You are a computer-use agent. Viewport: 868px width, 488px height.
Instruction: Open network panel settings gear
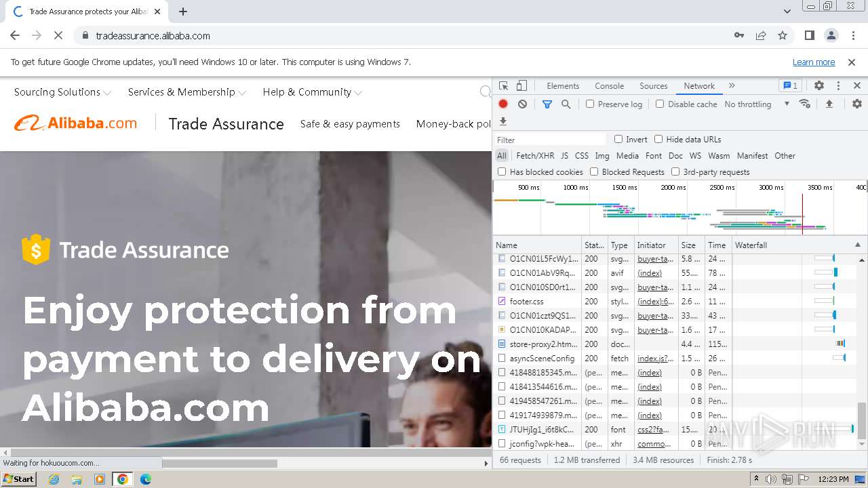point(857,104)
